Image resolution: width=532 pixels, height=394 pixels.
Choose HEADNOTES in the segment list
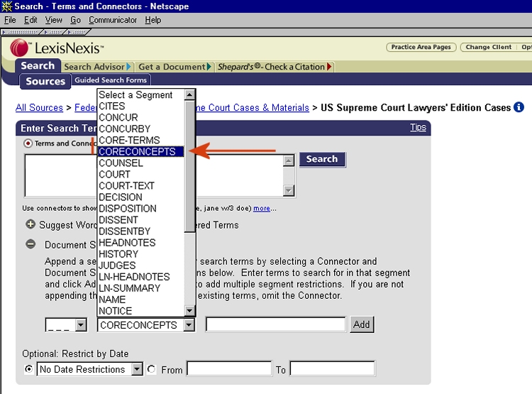(141, 243)
